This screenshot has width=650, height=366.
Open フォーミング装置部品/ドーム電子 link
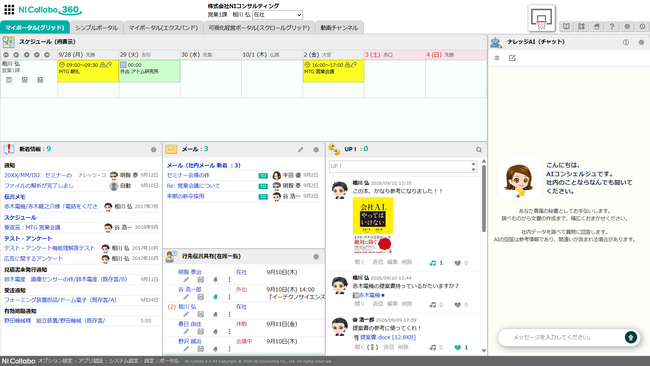click(61, 300)
